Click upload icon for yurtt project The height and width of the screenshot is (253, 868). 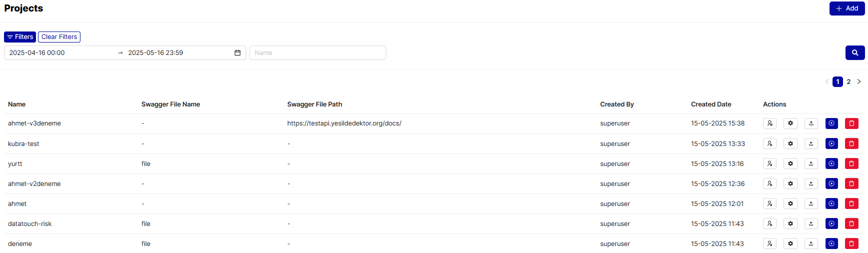coord(811,163)
